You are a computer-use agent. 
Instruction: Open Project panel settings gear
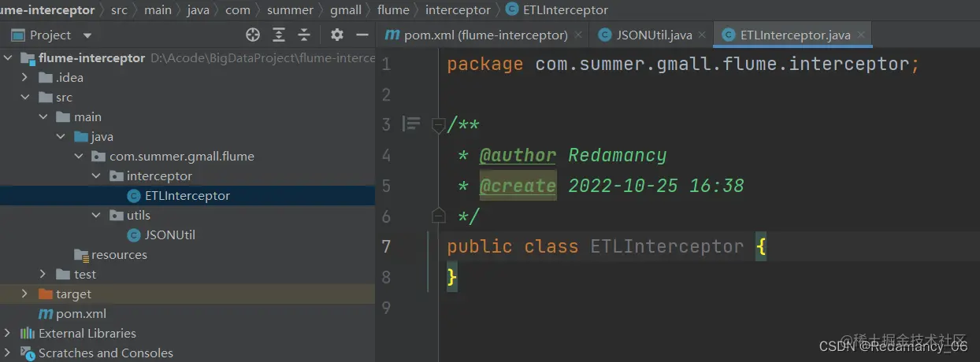(337, 35)
